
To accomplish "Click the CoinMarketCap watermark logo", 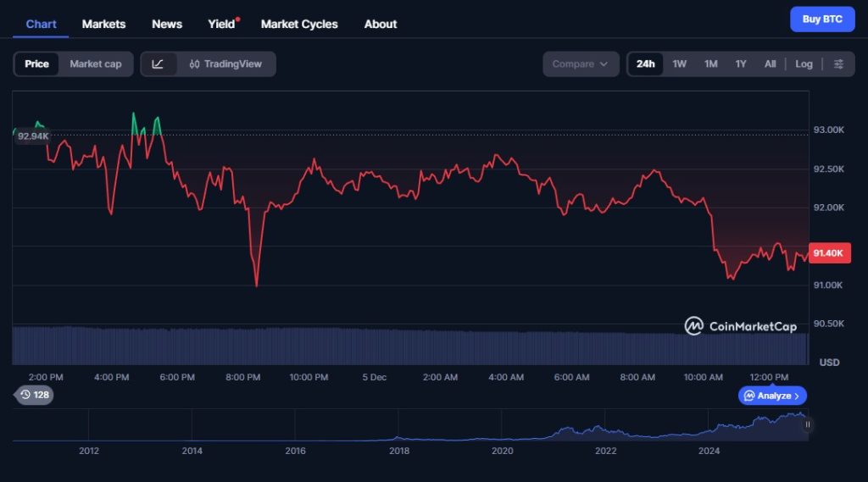I will (741, 326).
